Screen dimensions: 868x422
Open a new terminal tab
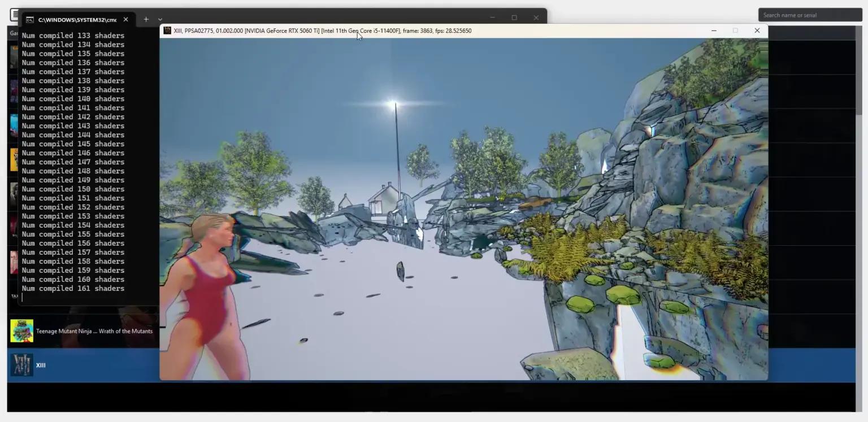[x=146, y=19]
